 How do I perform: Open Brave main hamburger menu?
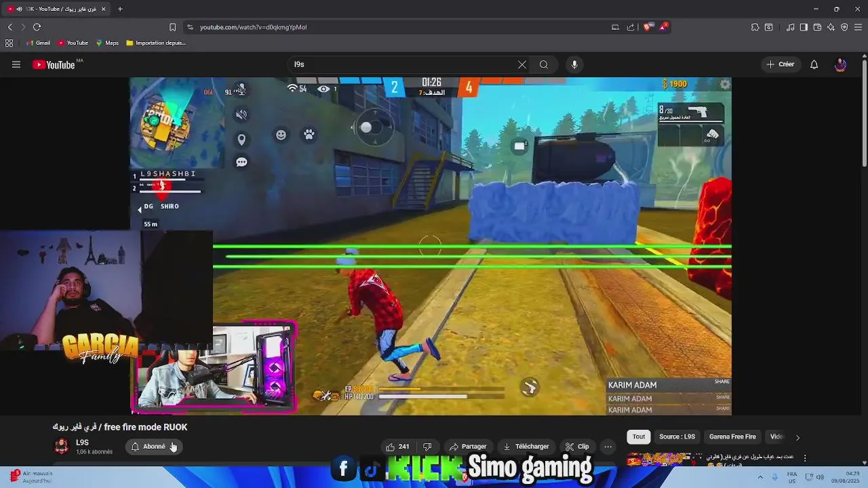(x=858, y=27)
